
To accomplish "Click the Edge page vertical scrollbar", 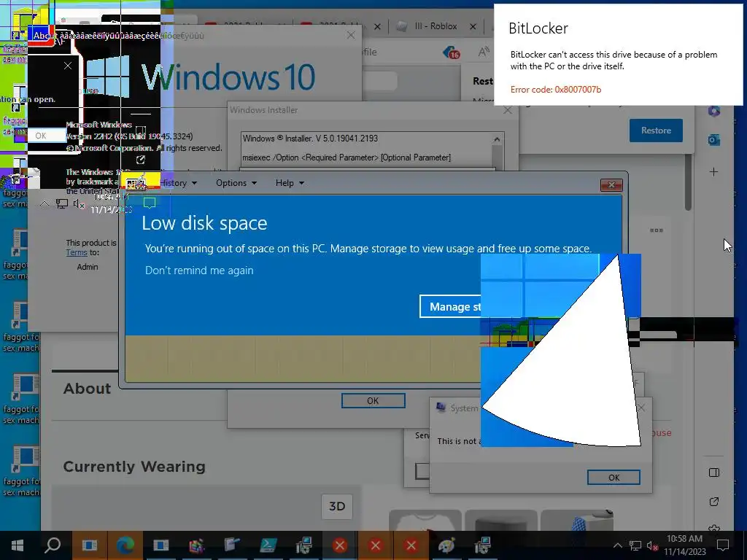I will click(x=688, y=182).
